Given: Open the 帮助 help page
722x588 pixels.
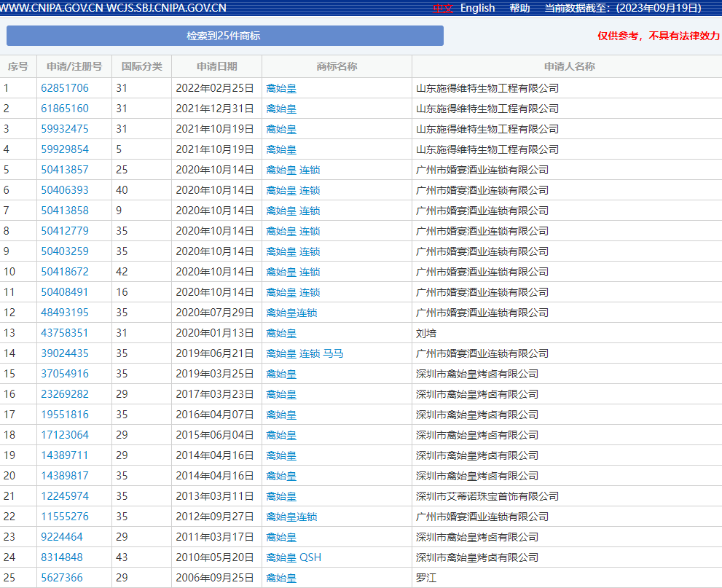Looking at the screenshot, I should coord(519,8).
